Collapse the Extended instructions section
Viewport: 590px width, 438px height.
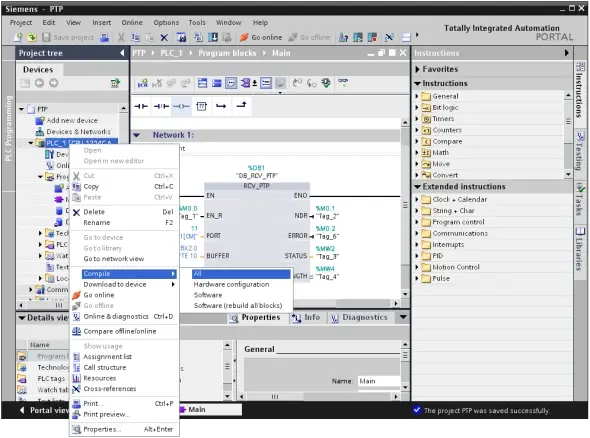click(x=417, y=187)
